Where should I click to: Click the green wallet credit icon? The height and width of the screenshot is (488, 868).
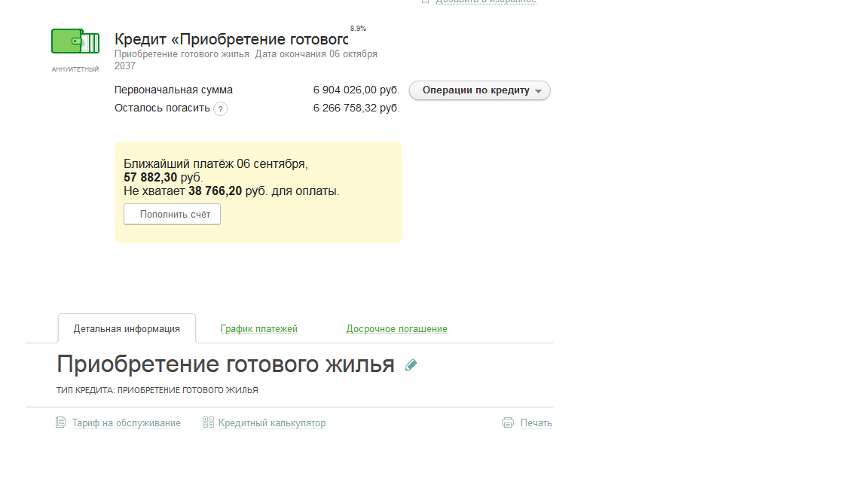[x=75, y=41]
